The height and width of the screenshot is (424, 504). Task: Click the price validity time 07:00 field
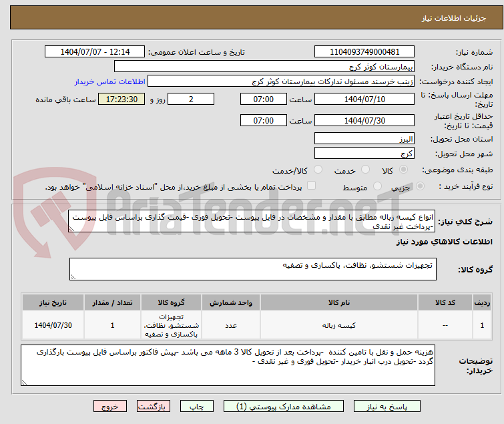point(263,120)
